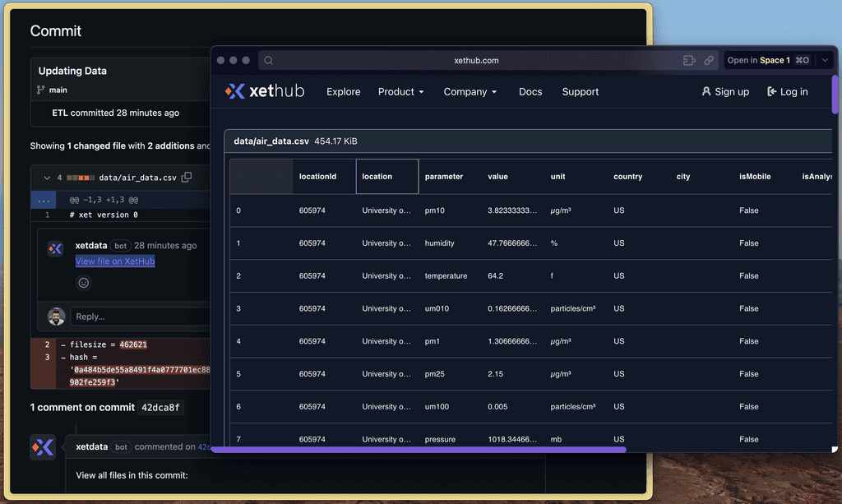Image resolution: width=842 pixels, height=504 pixels.
Task: Click the user avatar next to the Reply field
Action: pyautogui.click(x=56, y=317)
